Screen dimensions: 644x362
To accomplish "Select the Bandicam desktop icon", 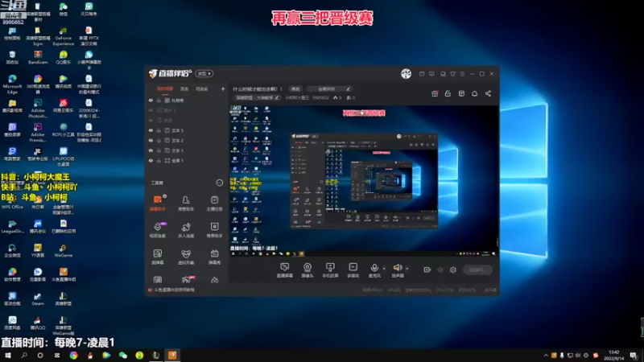I will 38,57.
